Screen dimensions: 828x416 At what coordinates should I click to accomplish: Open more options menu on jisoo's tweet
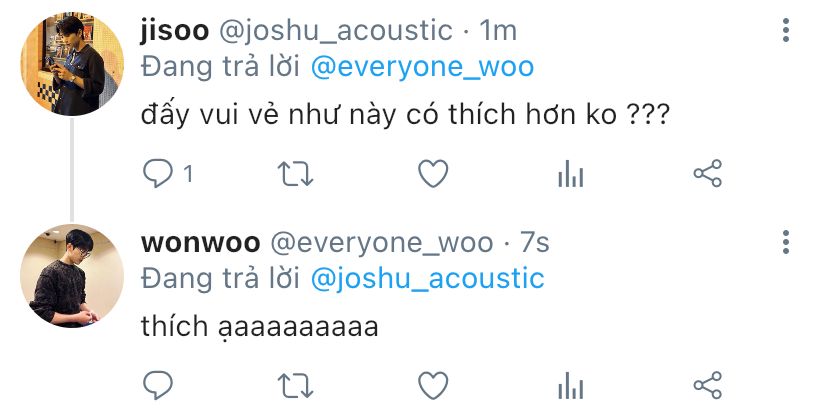click(786, 30)
